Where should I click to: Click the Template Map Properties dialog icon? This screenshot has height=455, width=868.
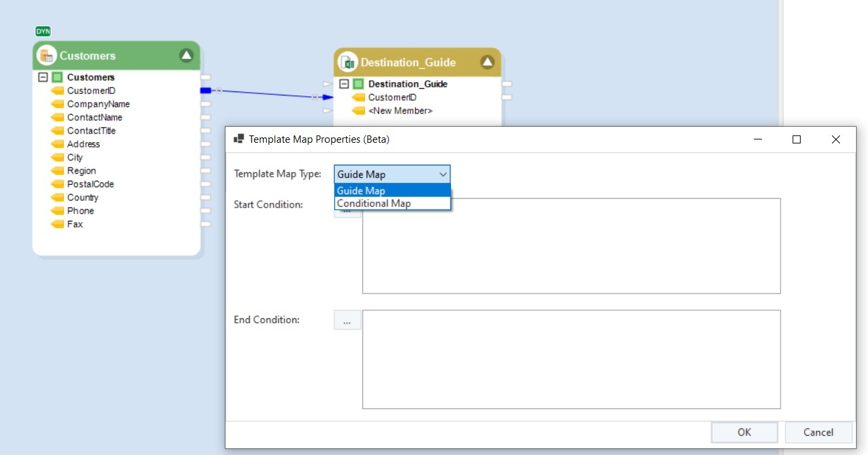pyautogui.click(x=238, y=139)
